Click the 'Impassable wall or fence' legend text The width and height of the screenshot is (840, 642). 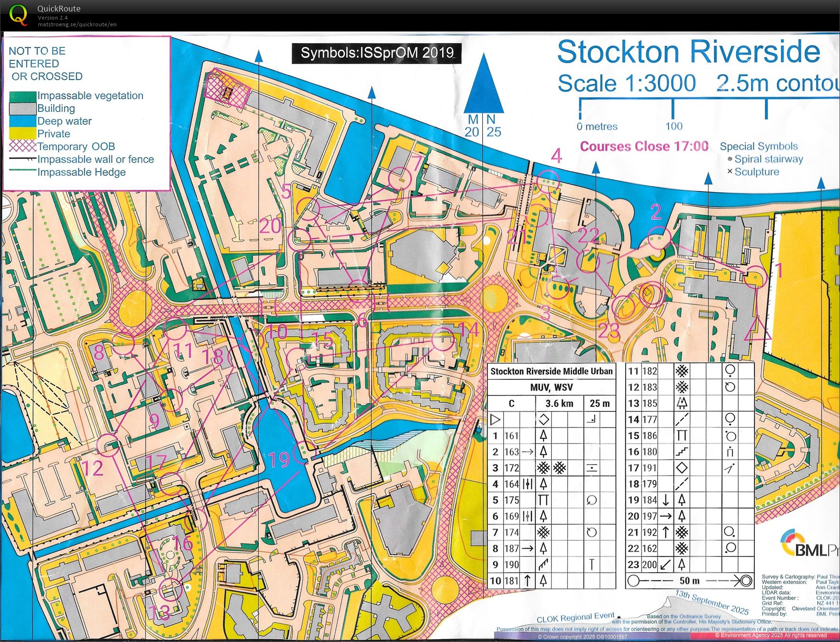pyautogui.click(x=96, y=159)
